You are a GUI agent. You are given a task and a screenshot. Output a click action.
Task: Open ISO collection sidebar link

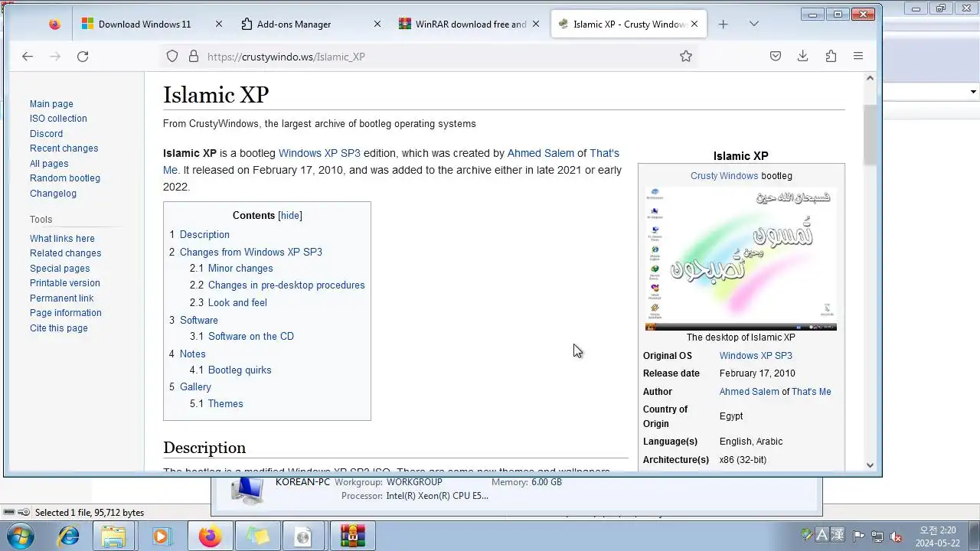point(58,119)
